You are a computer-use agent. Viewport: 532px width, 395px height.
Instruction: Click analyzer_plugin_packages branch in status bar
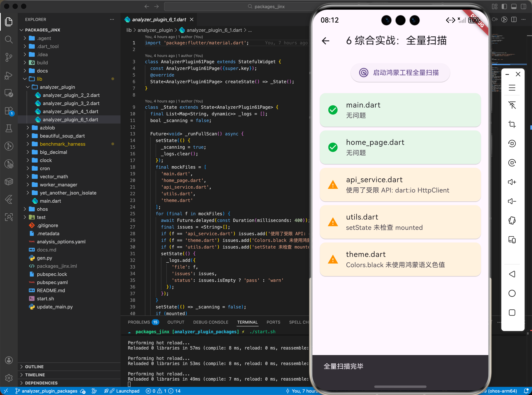click(x=50, y=391)
